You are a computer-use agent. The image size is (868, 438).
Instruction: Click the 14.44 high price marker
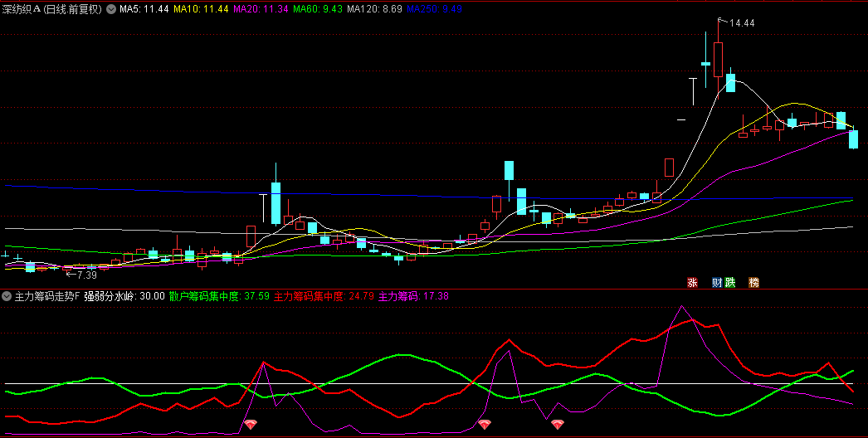(741, 23)
